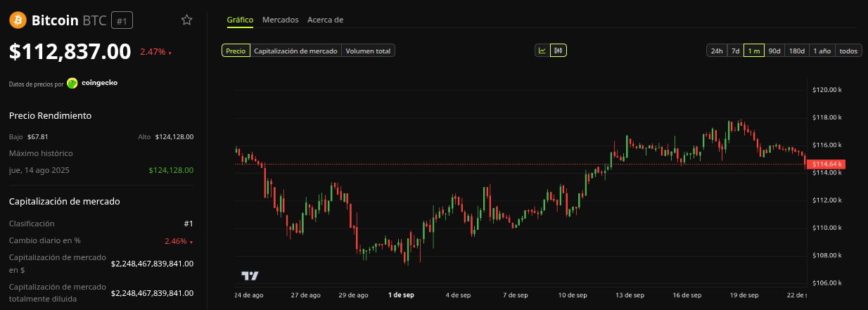Click the $106.00 k axis label
The image size is (868, 310).
[827, 283]
